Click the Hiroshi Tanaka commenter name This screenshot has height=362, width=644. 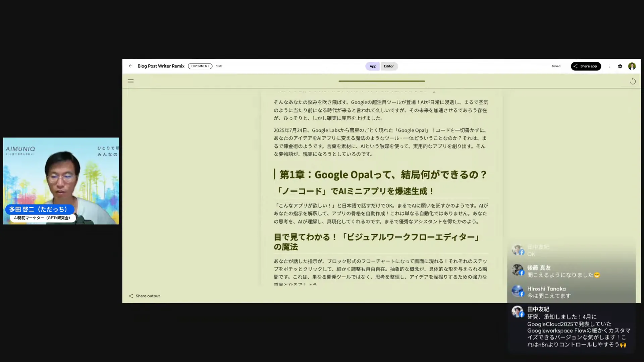point(546,289)
